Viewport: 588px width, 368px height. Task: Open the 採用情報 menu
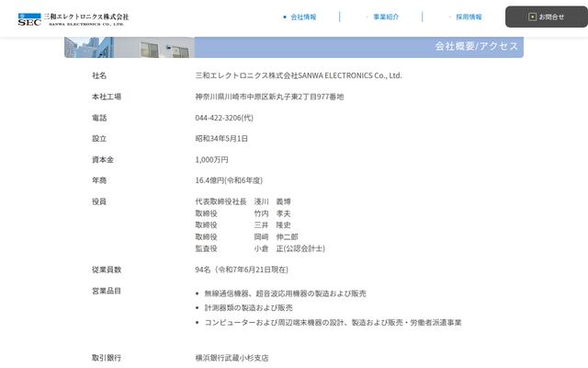pyautogui.click(x=469, y=17)
